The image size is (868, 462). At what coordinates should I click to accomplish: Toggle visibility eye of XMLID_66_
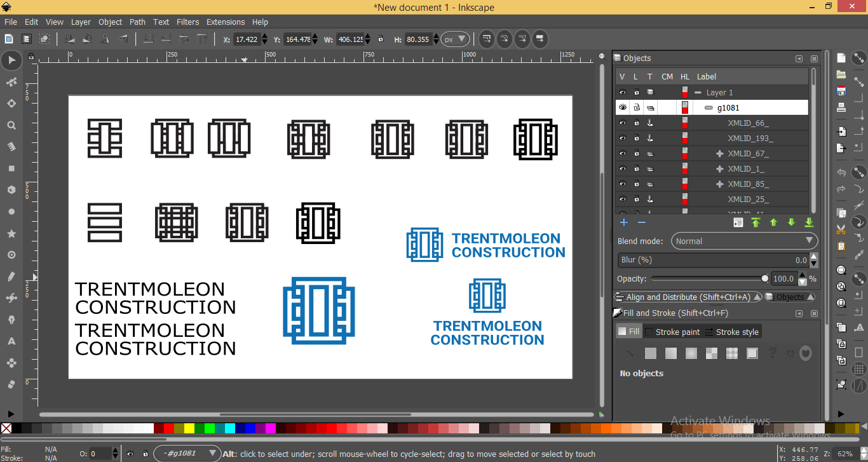tap(623, 123)
